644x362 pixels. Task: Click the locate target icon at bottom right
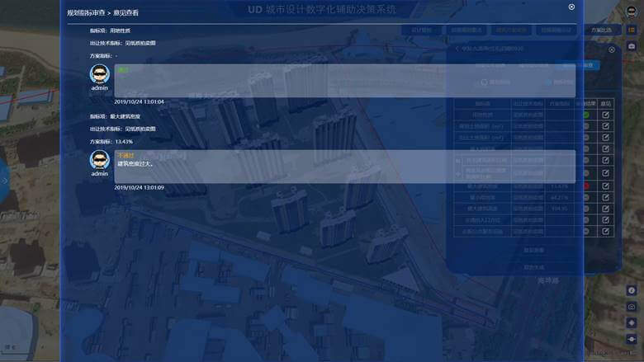632,339
